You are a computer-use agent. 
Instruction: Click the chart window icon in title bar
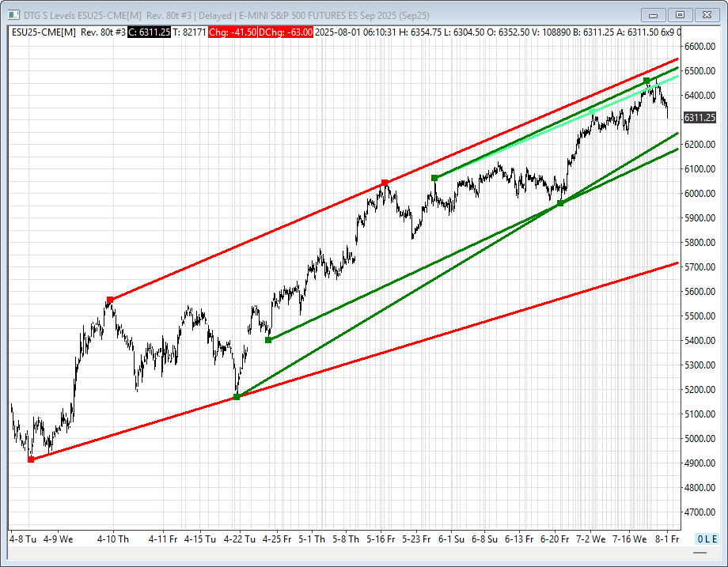13,15
